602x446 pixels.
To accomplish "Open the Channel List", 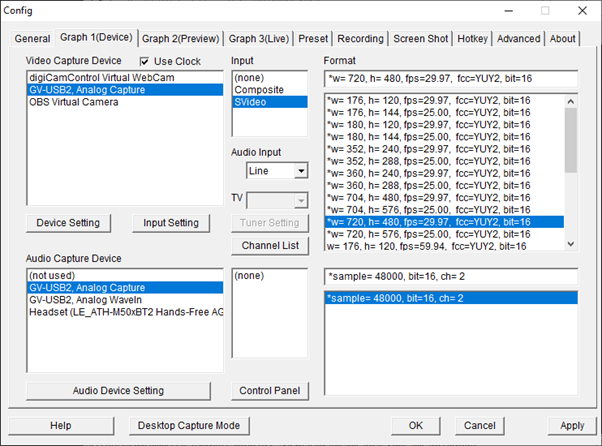I will [x=270, y=245].
